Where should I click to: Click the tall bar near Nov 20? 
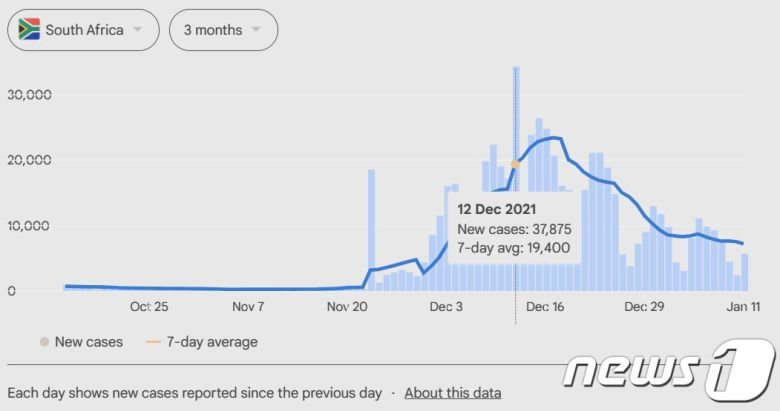372,229
